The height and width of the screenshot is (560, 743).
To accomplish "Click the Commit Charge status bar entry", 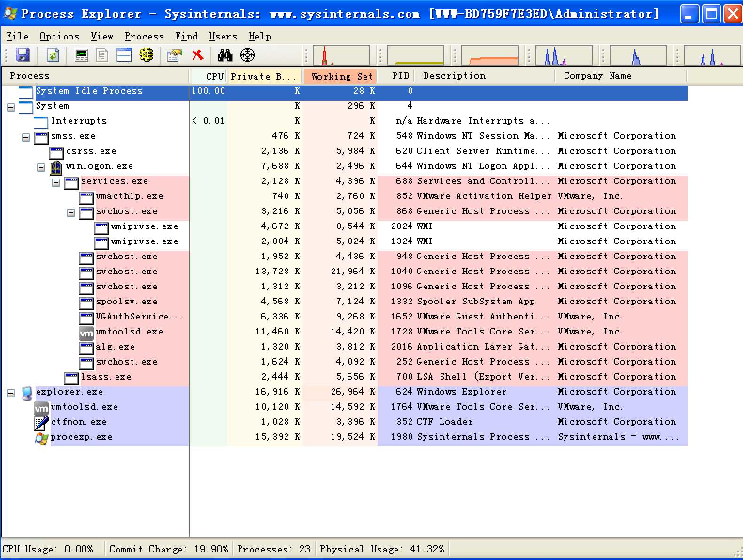I will (x=169, y=549).
